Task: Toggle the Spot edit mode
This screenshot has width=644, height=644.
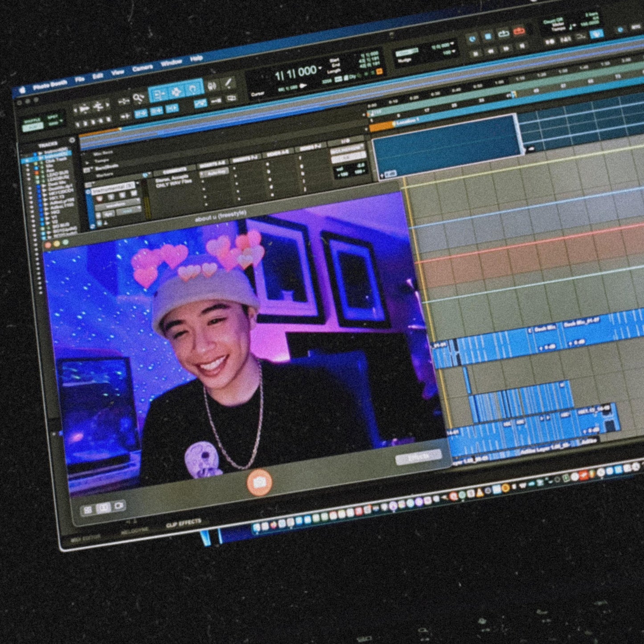Action: [53, 116]
